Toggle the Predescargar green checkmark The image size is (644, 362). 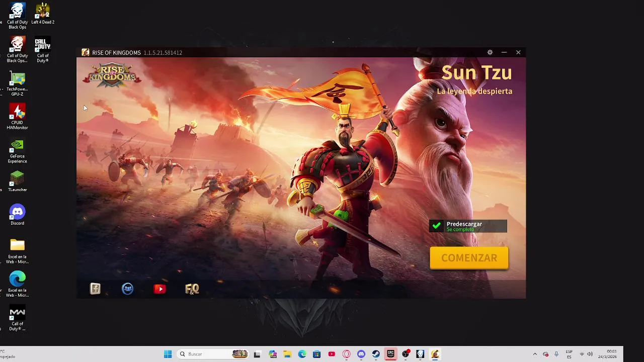(x=437, y=226)
